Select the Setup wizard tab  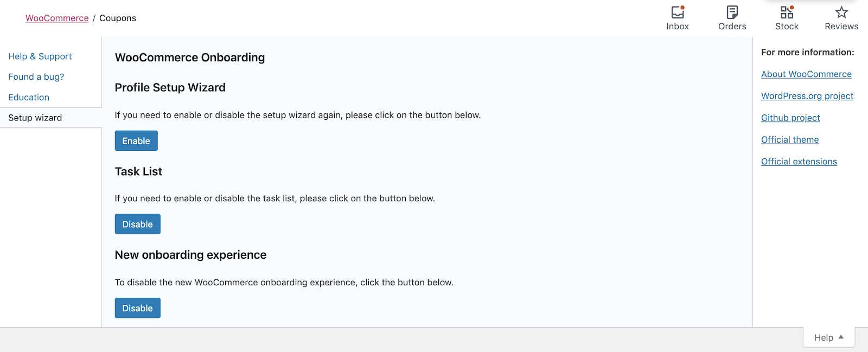tap(35, 118)
